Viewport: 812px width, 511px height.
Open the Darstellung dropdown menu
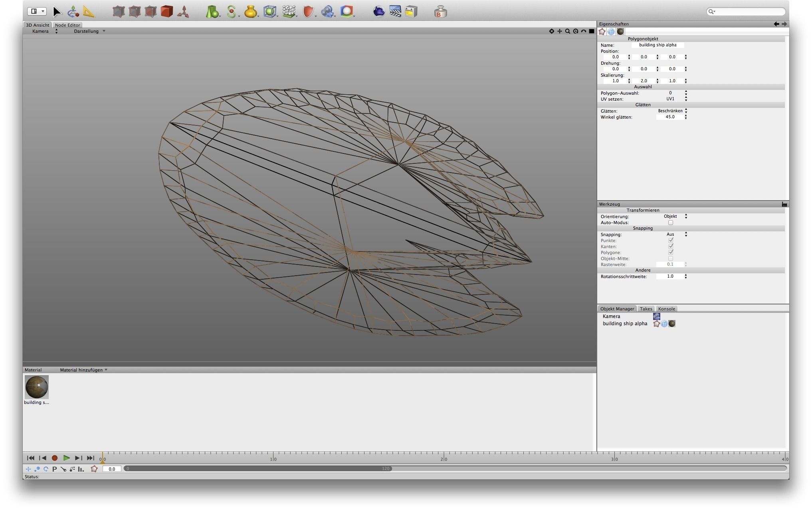pyautogui.click(x=89, y=31)
